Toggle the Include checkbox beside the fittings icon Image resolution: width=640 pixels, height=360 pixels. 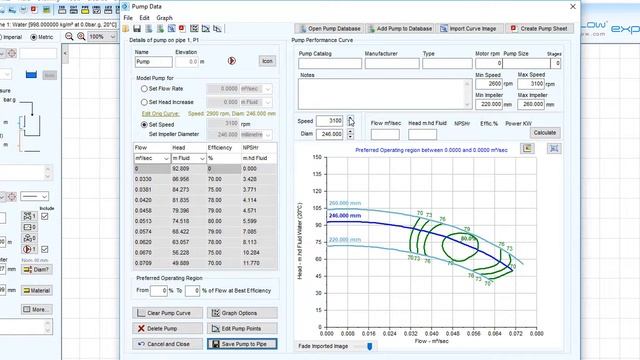pos(44,216)
